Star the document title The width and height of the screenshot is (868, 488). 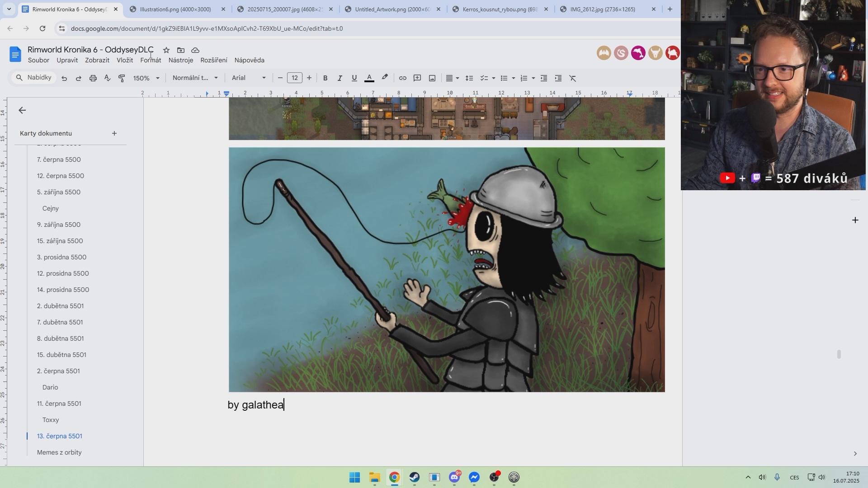click(x=166, y=50)
